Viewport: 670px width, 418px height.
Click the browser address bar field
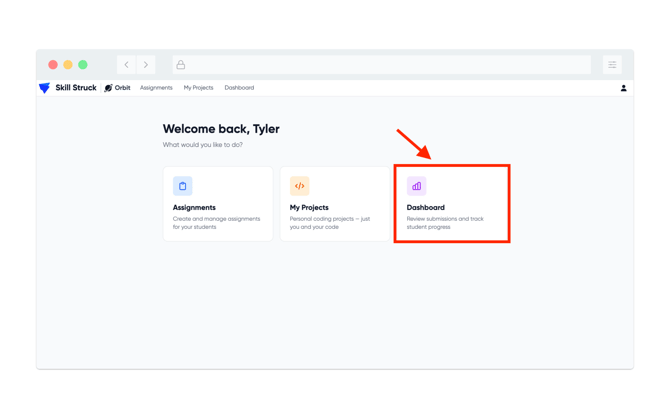point(382,65)
